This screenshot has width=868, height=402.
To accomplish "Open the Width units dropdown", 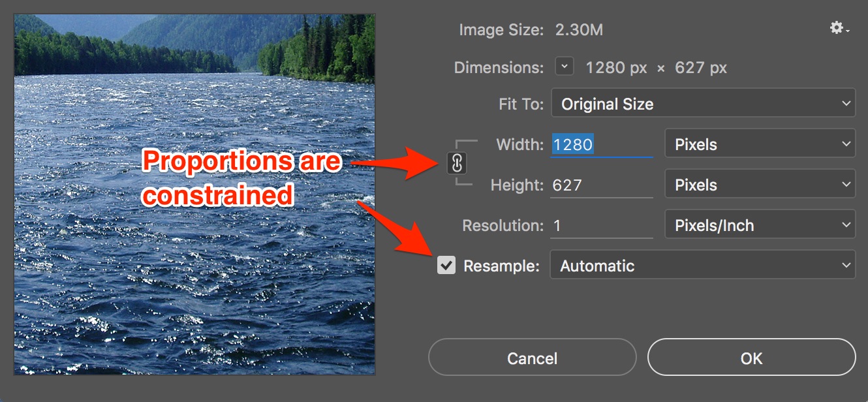I will [760, 144].
